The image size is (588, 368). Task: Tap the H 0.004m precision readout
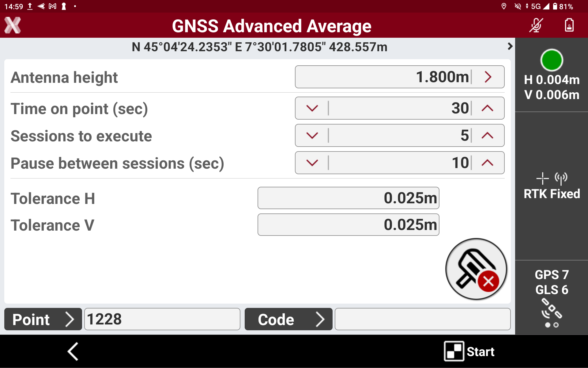[x=552, y=80]
